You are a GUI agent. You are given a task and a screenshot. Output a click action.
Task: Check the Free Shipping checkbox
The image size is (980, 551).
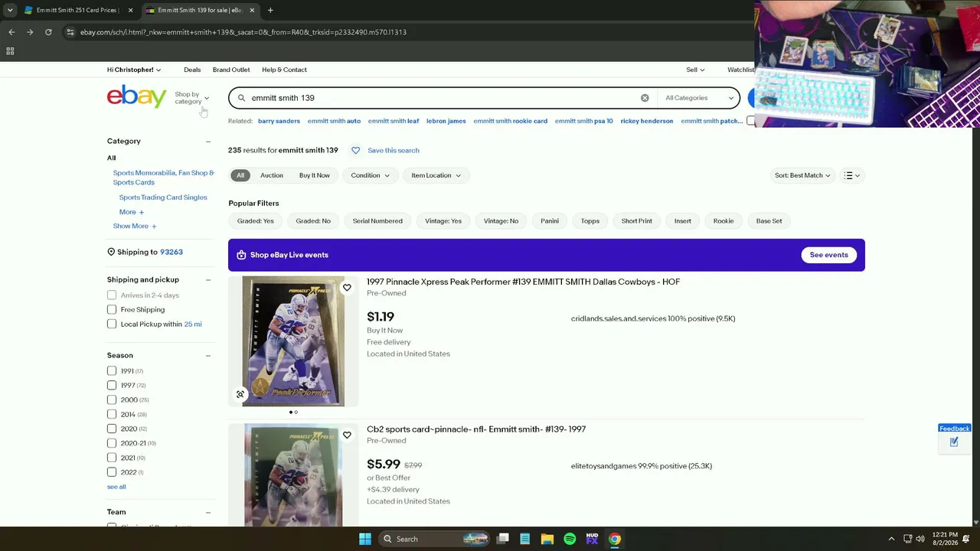(x=112, y=310)
